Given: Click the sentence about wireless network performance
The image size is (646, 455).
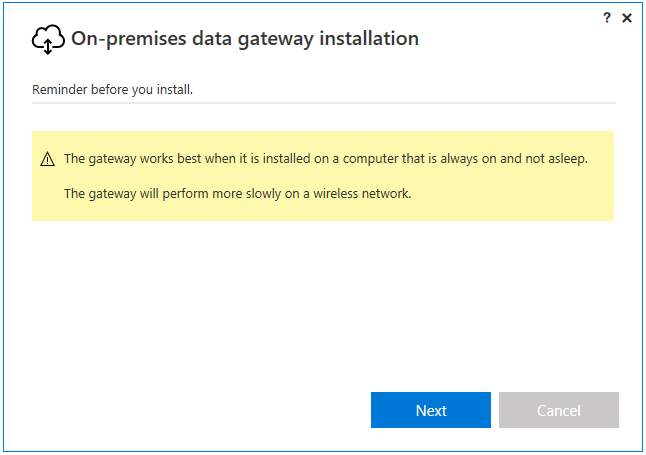Looking at the screenshot, I should 237,193.
